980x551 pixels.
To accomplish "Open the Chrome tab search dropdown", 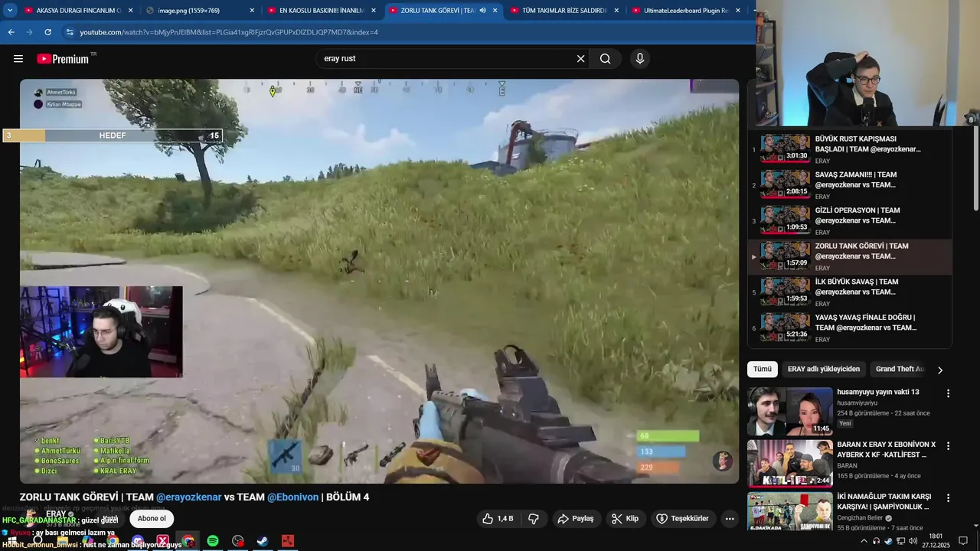I will point(10,11).
